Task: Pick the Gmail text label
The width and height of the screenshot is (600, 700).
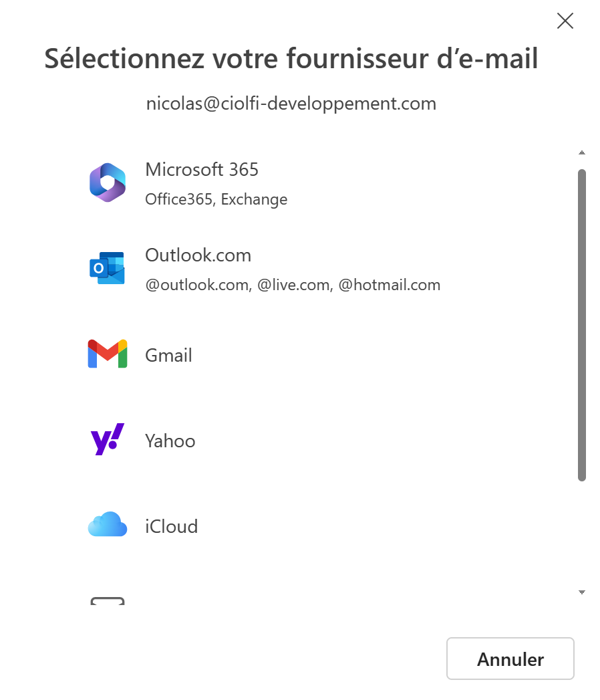Action: (168, 356)
